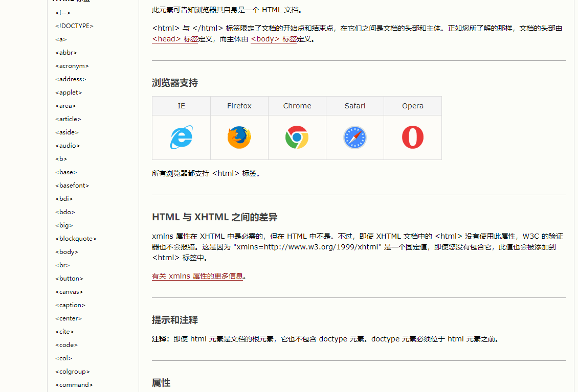Open the <blockquote> tag page
The image size is (578, 392).
point(76,238)
